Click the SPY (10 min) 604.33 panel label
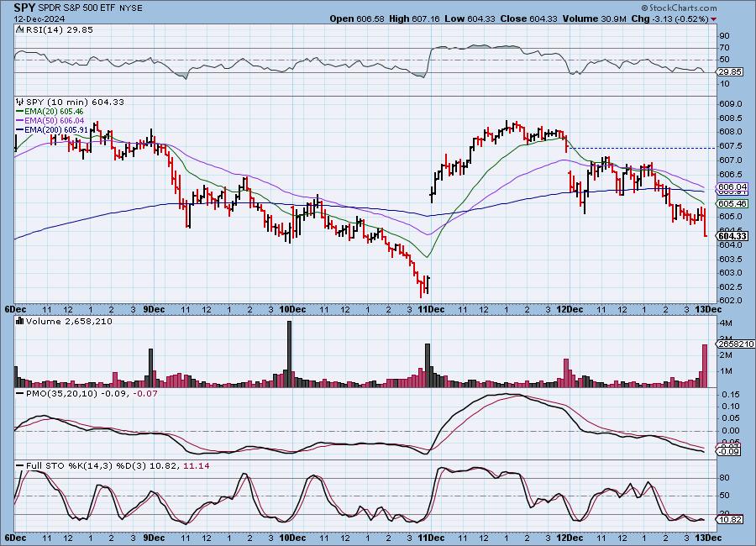Viewport: 756px width, 546px height. [75, 102]
